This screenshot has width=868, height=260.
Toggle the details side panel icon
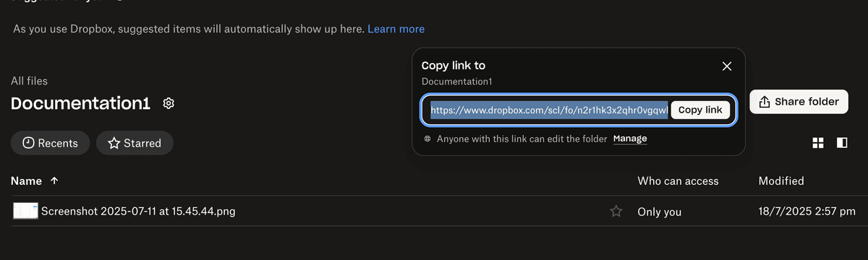tap(842, 143)
